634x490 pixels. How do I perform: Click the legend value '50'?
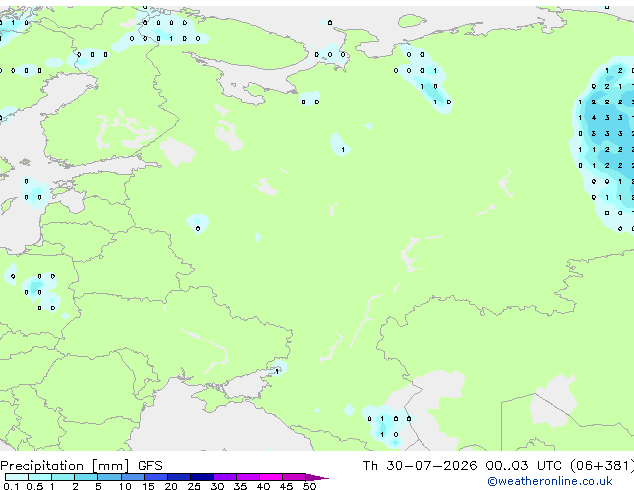[310, 486]
